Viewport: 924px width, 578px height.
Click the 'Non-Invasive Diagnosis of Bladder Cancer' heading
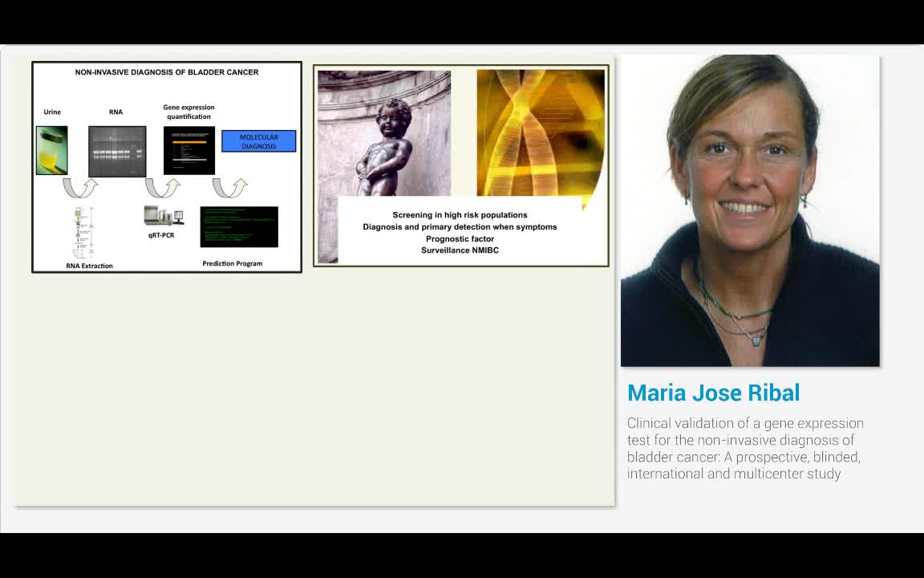(x=167, y=72)
